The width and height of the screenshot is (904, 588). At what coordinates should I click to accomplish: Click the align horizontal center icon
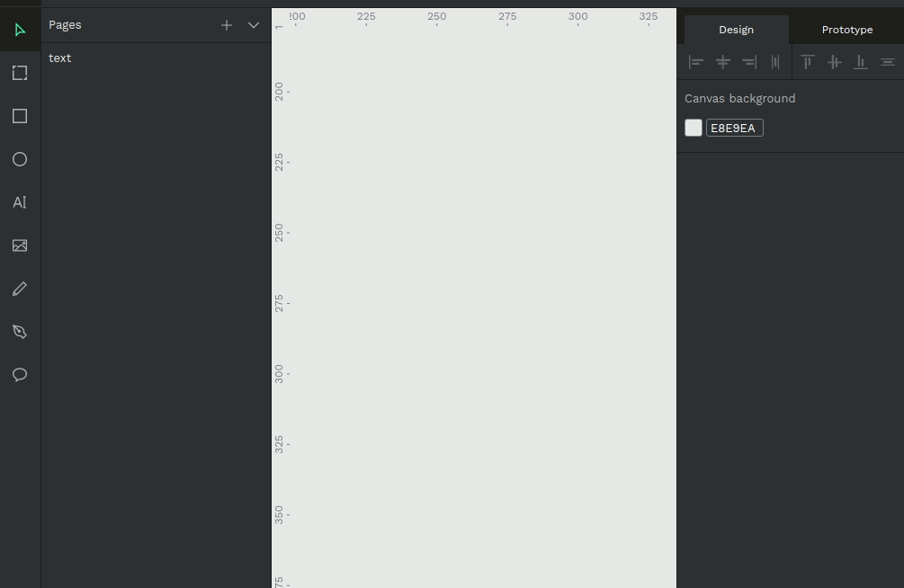pos(722,62)
